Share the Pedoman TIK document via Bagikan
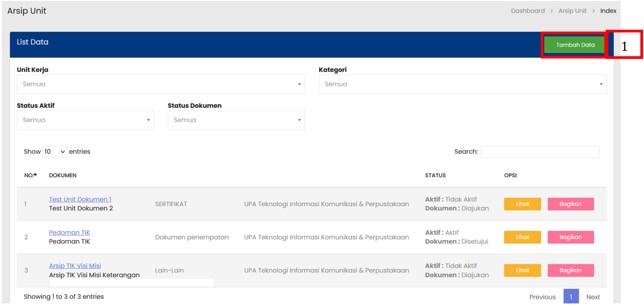Viewport: 644px width, 308px height. [x=570, y=237]
